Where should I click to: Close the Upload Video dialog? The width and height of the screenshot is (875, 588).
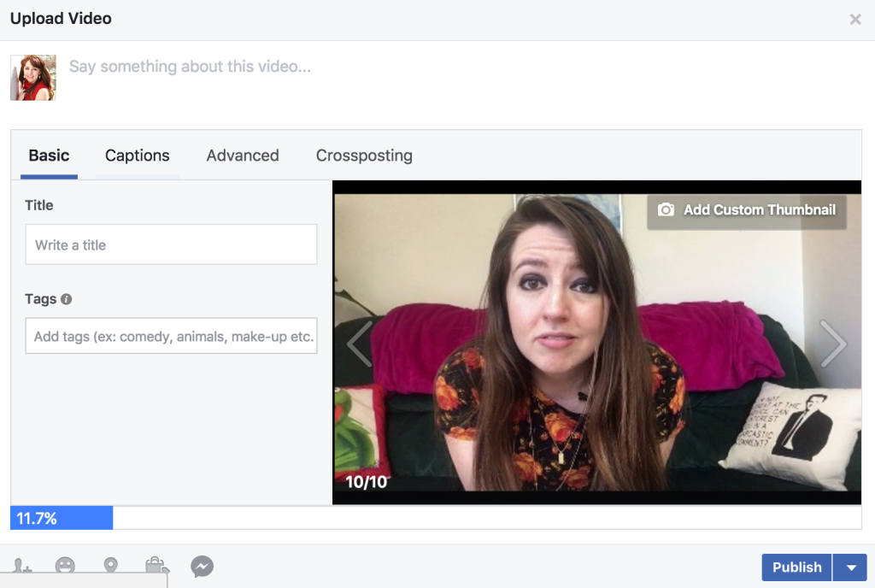pyautogui.click(x=855, y=18)
